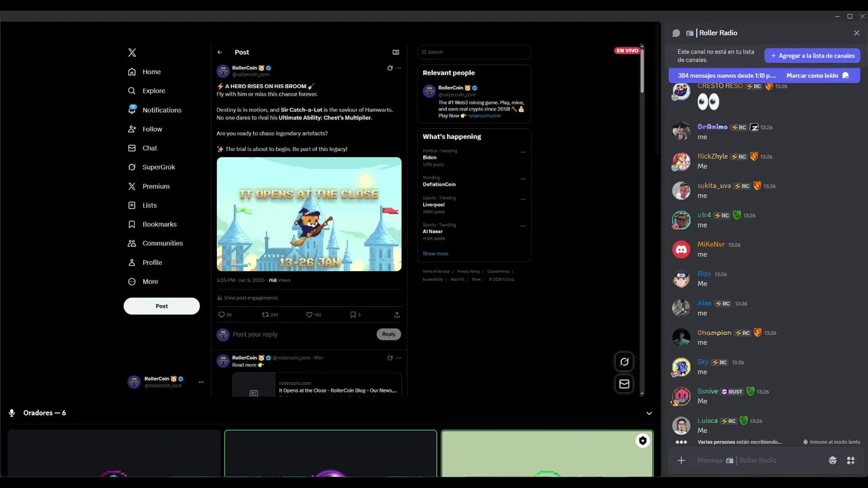This screenshot has height=488, width=868.
Task: Click the Mensaje Roller Radio input field
Action: (759, 460)
